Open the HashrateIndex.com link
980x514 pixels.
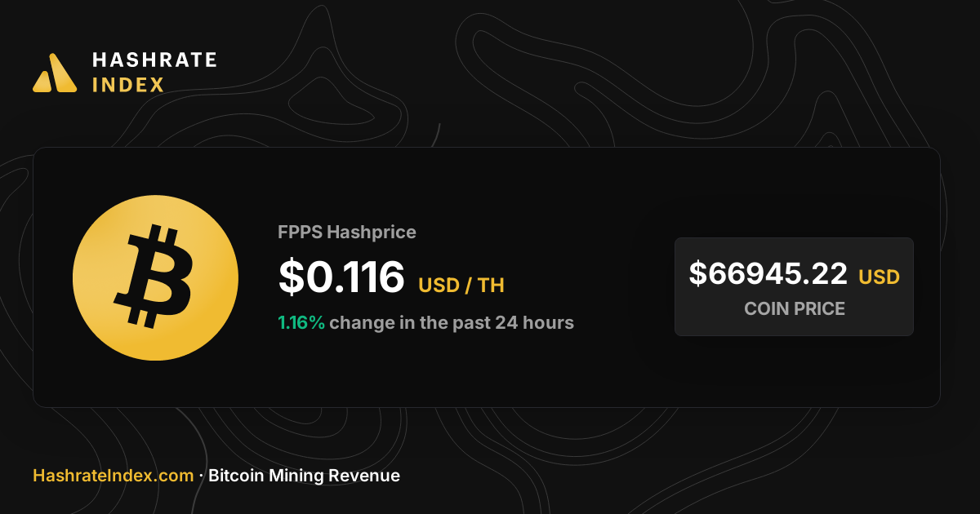click(x=113, y=476)
